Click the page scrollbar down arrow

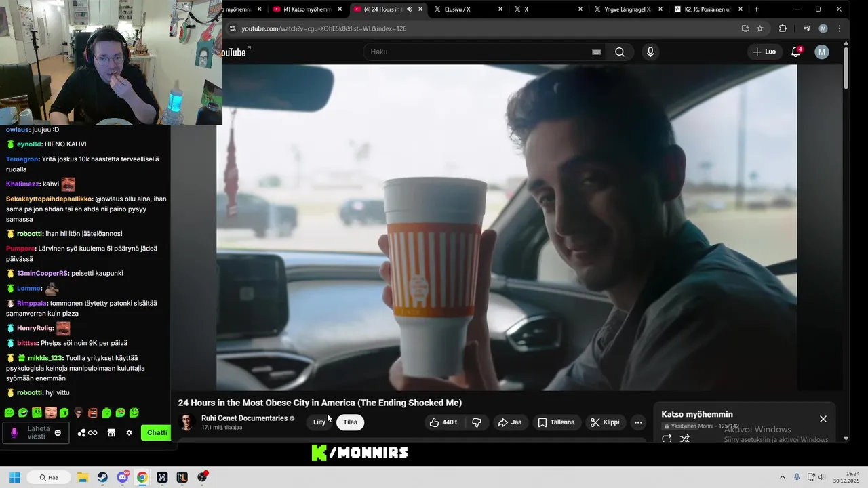point(846,439)
